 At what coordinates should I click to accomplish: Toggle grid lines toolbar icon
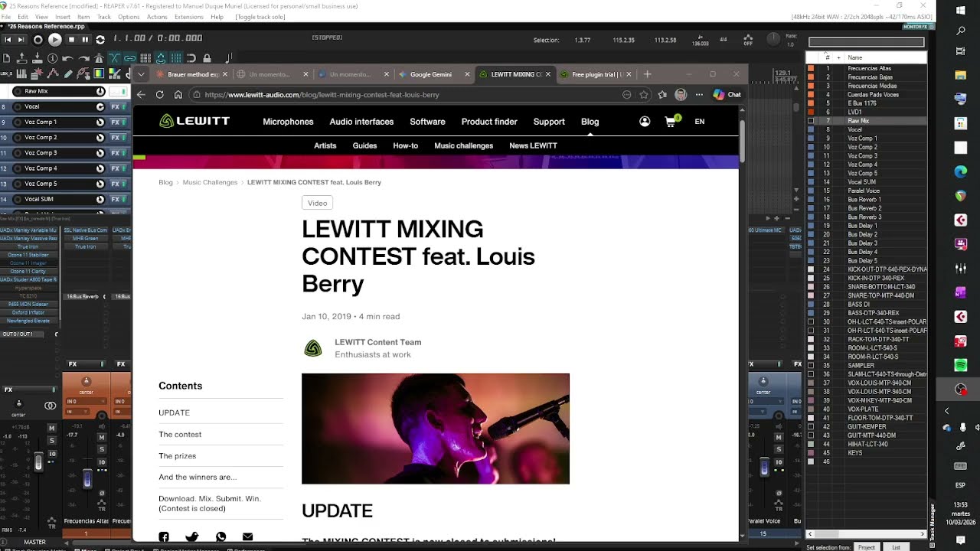click(x=175, y=58)
